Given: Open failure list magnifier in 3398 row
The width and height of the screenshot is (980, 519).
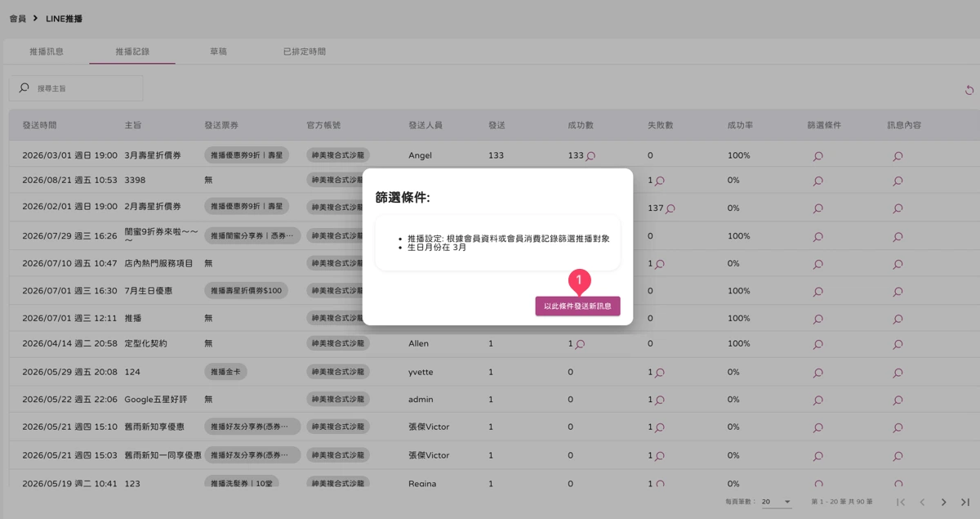Looking at the screenshot, I should pyautogui.click(x=660, y=181).
